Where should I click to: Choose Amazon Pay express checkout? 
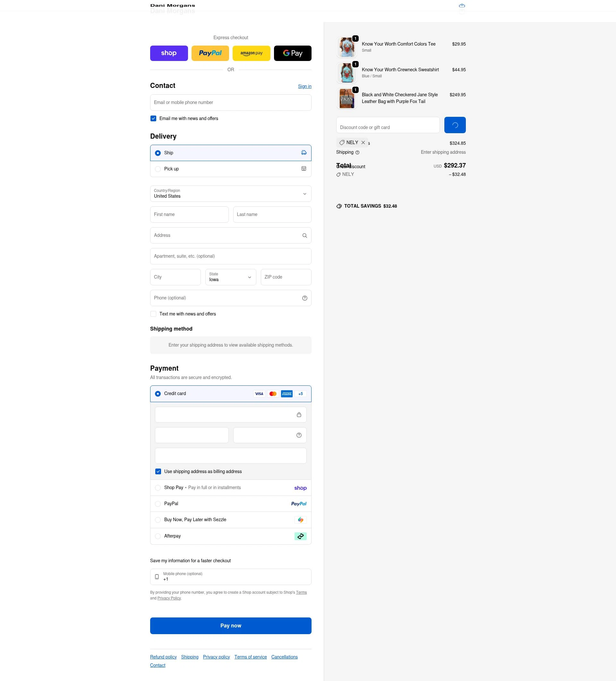(251, 53)
